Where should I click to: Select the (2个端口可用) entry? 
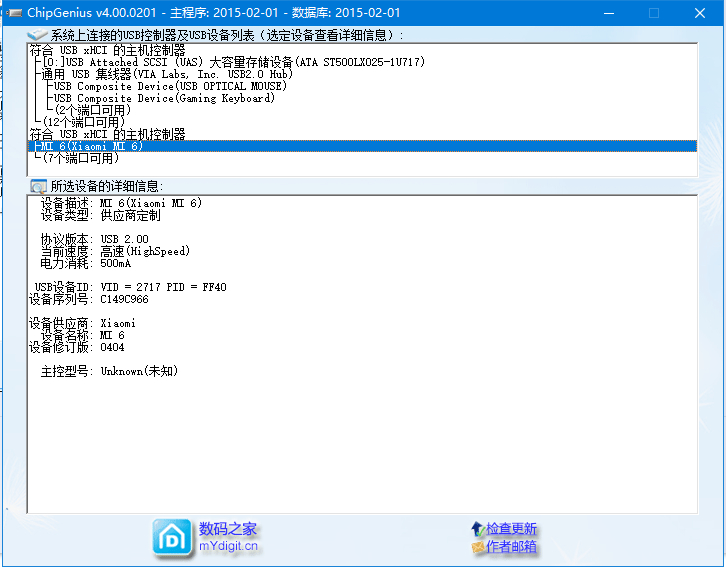click(x=93, y=110)
